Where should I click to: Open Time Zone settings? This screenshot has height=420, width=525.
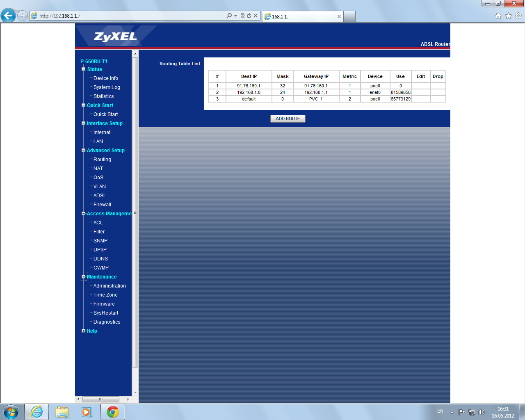[105, 295]
